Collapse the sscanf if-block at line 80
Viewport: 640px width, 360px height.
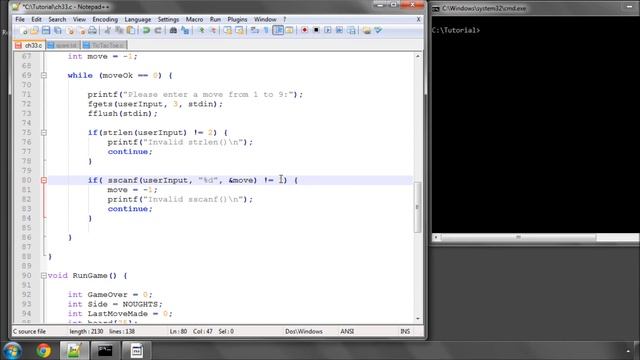coord(44,180)
